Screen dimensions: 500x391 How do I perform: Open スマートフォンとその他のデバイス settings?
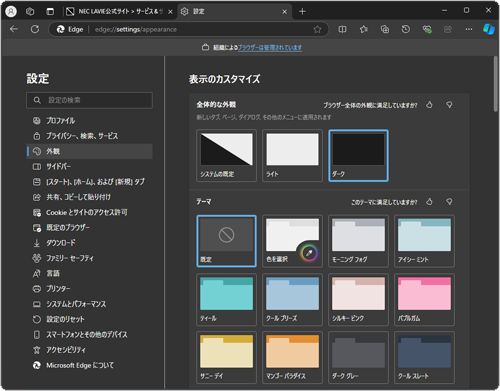[x=89, y=334]
